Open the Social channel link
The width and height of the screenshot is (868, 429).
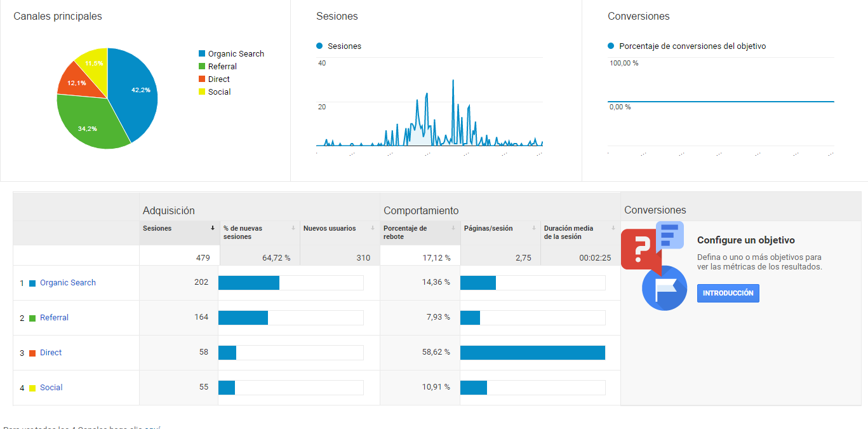[51, 388]
